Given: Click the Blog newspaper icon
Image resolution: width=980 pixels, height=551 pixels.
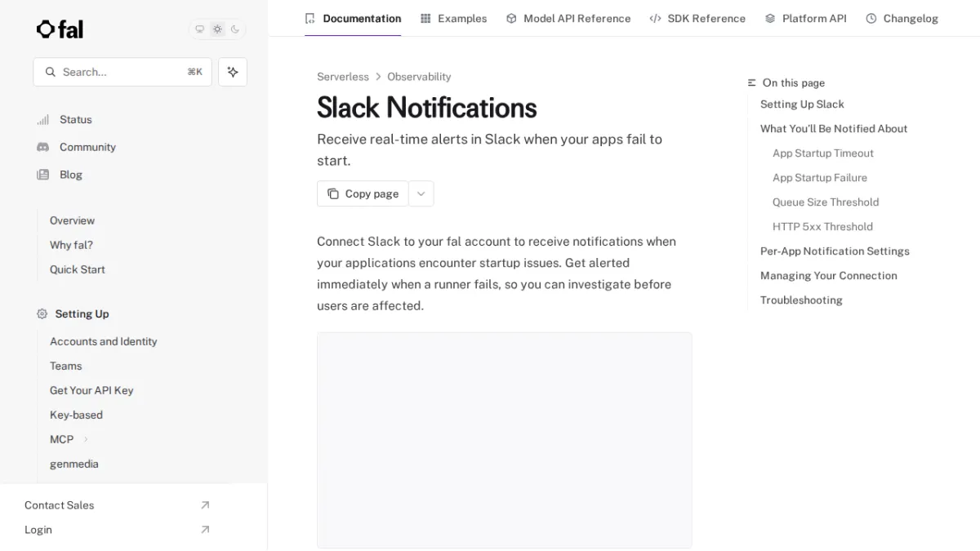Looking at the screenshot, I should 42,175.
